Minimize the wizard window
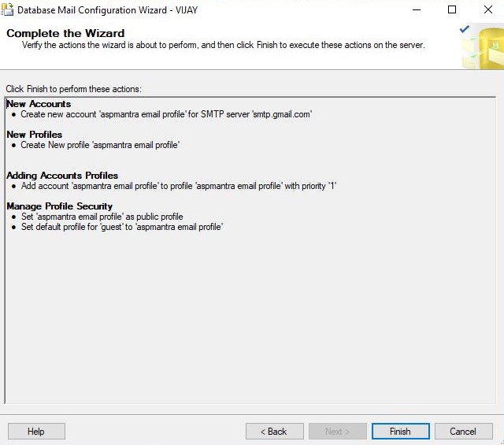This screenshot has height=445, width=504. [x=417, y=9]
